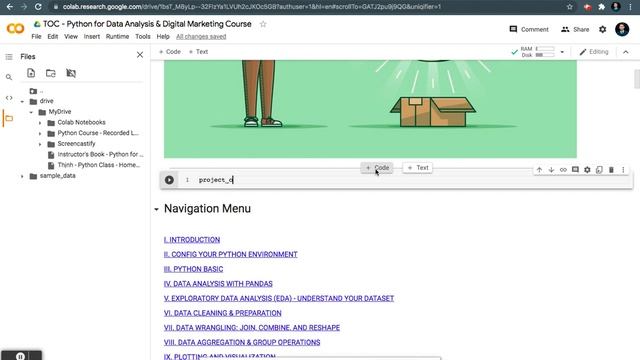Screen dimensions: 640x360
Task: Bookmark this page with star icon
Action: (x=569, y=7)
